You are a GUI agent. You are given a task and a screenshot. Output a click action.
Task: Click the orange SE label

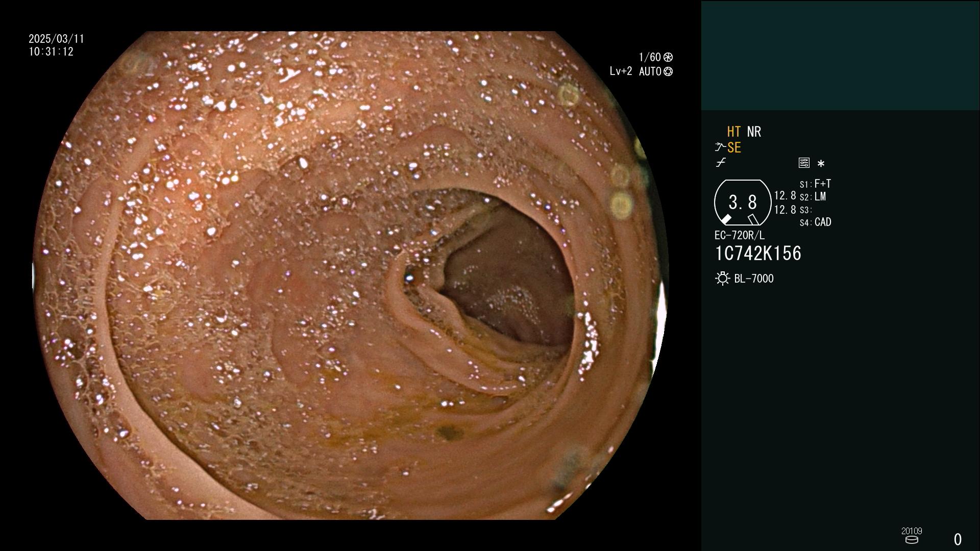pos(734,147)
